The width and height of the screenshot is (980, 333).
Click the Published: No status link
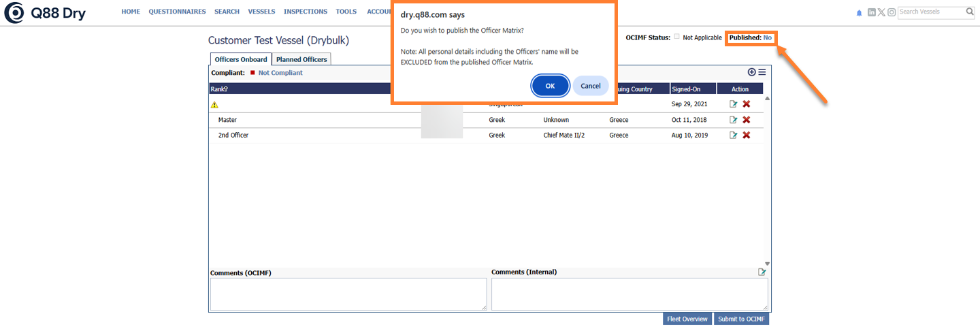coord(767,37)
